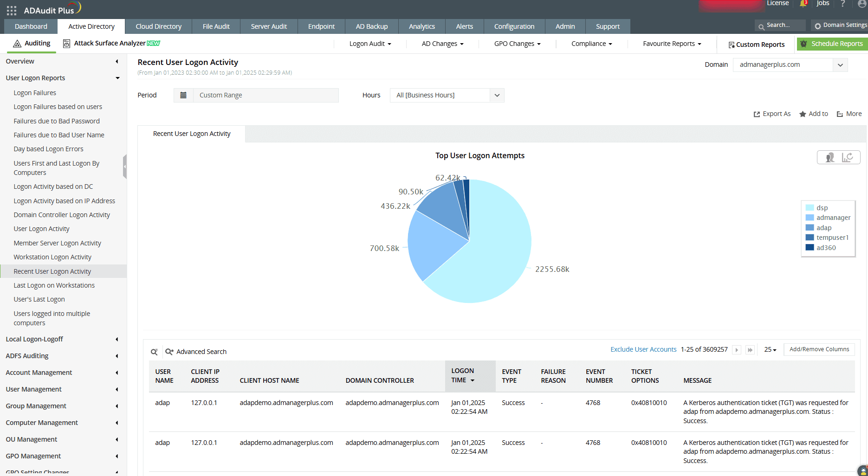Switch chart to user summary view
The width and height of the screenshot is (868, 476).
[x=830, y=157]
